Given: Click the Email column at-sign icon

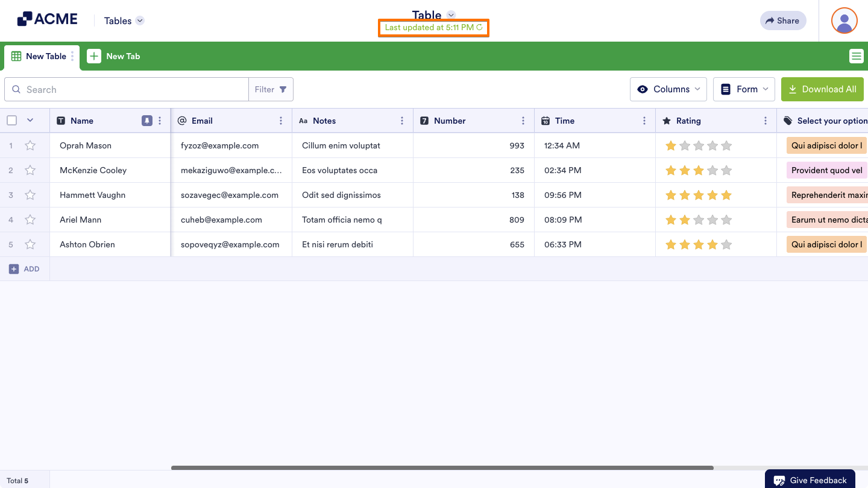Looking at the screenshot, I should 182,121.
